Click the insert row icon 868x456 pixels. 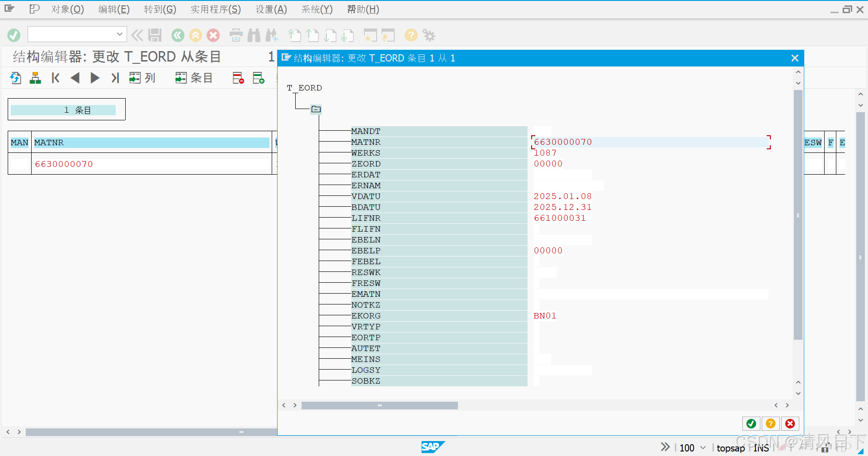[x=259, y=78]
